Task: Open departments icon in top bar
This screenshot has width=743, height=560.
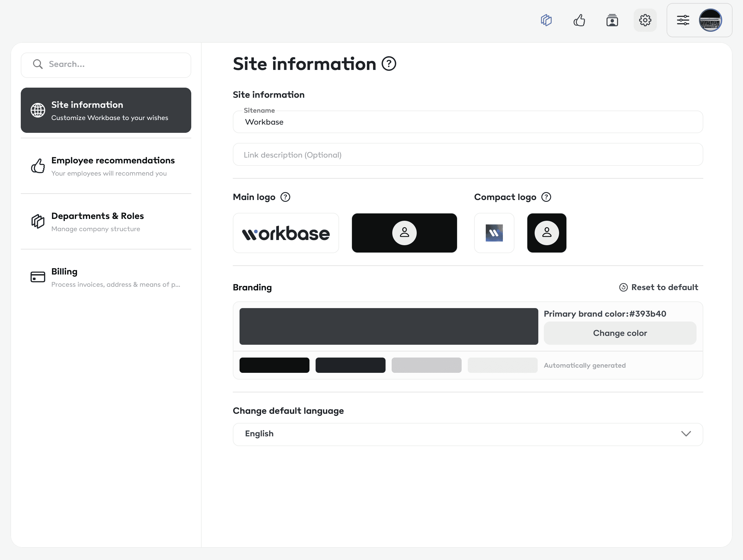Action: tap(546, 20)
